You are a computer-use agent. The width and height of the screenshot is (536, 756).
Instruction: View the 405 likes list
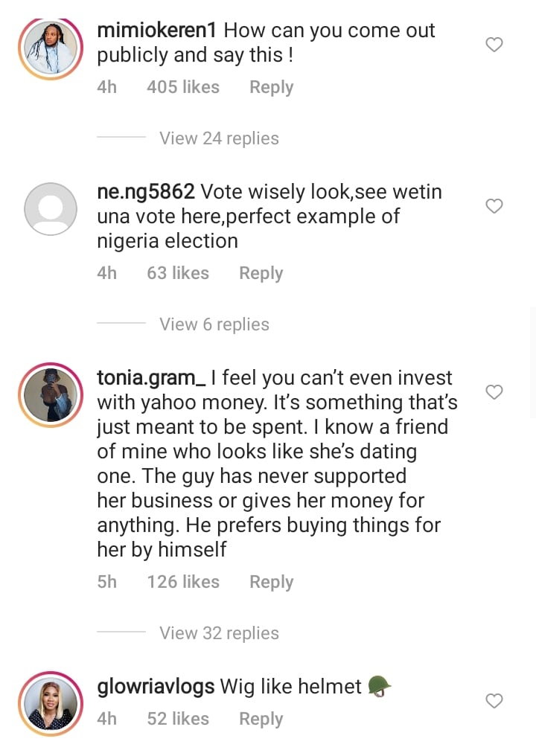183,87
